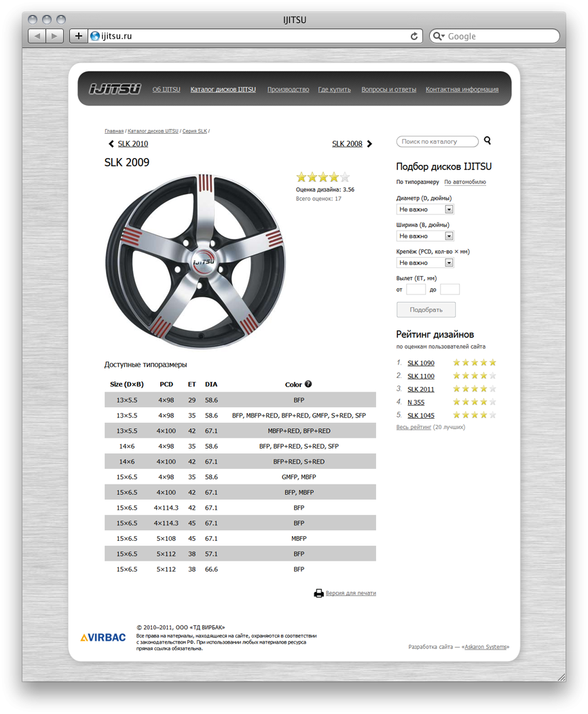Screen dimensions: 588x714
Task: Focus the Вылет 'от' input field
Action: 416,289
